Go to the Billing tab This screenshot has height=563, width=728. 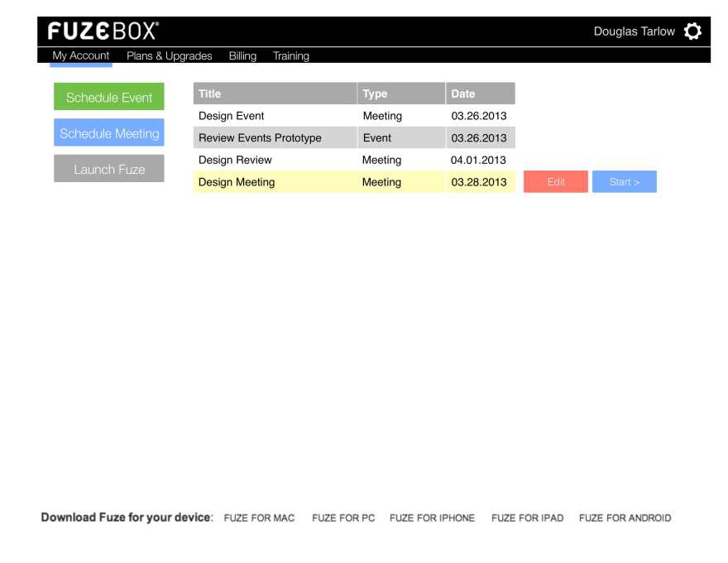click(x=242, y=56)
